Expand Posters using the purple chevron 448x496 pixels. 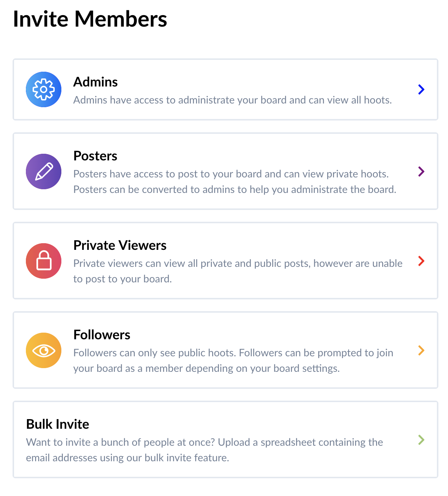coord(421,171)
